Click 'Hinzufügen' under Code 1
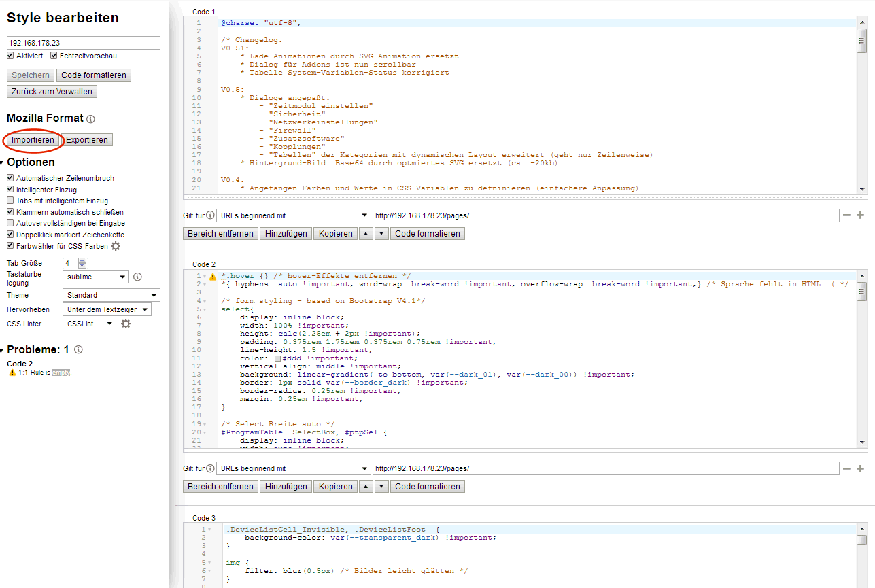 click(x=286, y=233)
